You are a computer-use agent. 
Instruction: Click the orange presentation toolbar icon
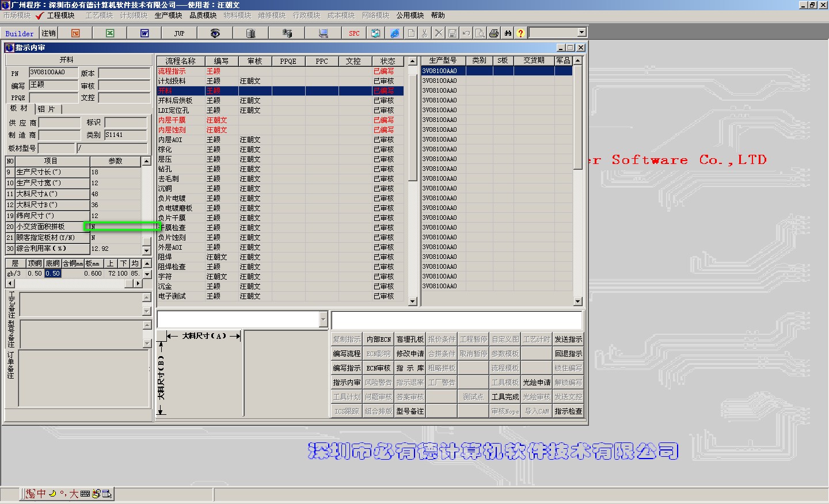(75, 33)
